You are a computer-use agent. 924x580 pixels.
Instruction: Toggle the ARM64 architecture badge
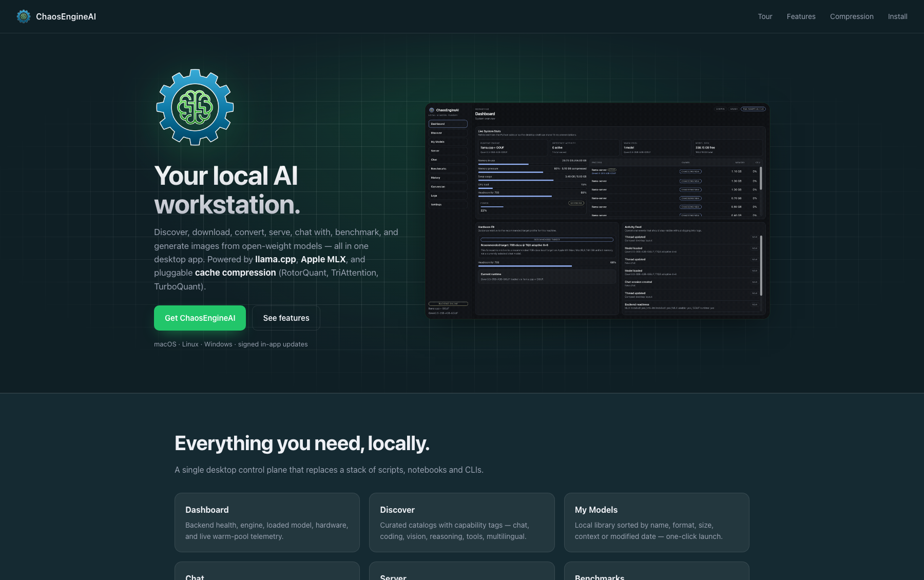[734, 109]
